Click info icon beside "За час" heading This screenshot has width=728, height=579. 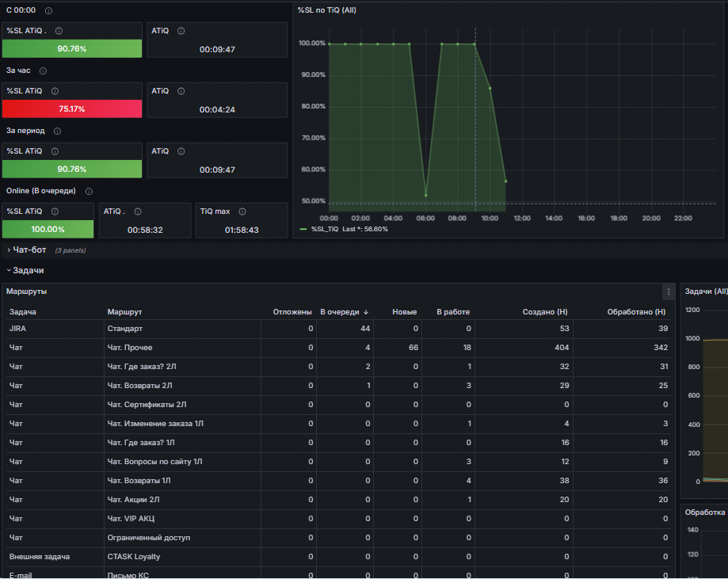[x=44, y=70]
